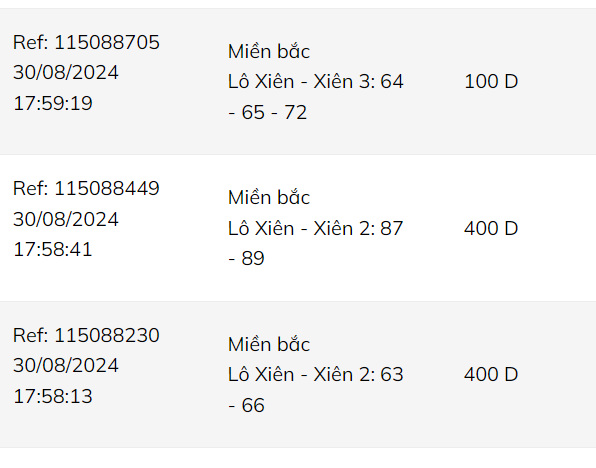This screenshot has width=596, height=468.
Task: Click Miền bắc label in third row
Action: [x=269, y=344]
